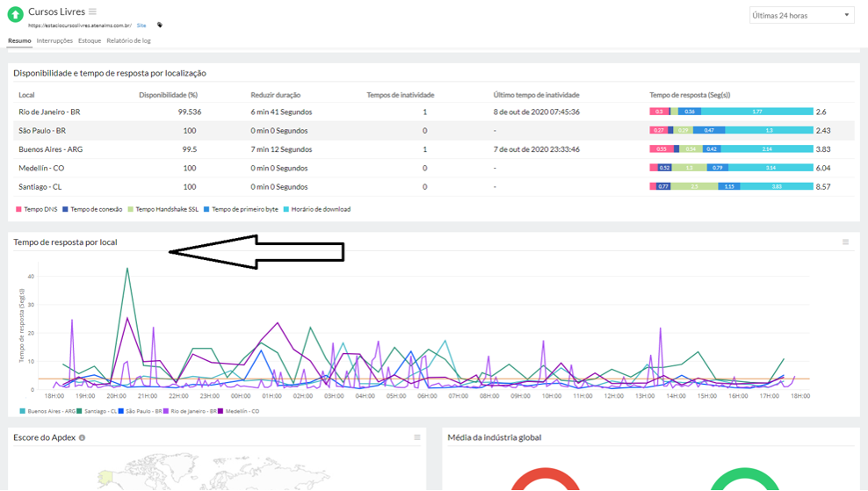Screen dimensions: 868x491
Task: Click the Horário de download legend item
Action: pos(316,209)
